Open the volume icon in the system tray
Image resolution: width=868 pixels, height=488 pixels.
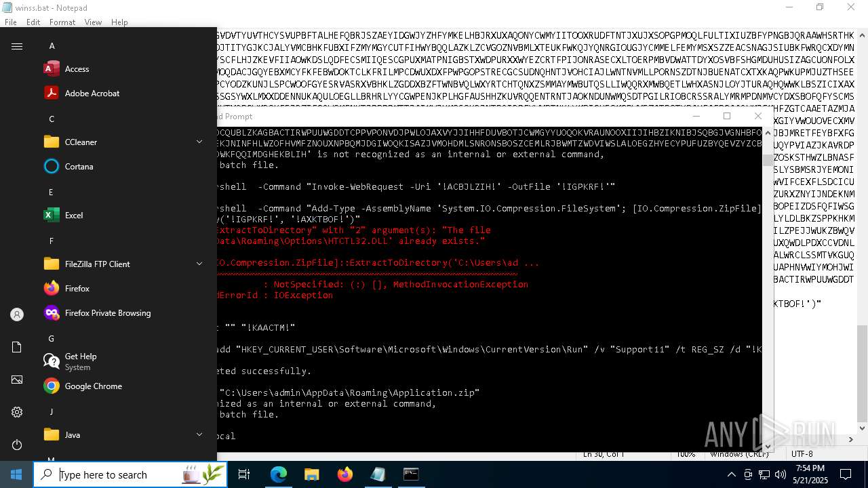[781, 474]
